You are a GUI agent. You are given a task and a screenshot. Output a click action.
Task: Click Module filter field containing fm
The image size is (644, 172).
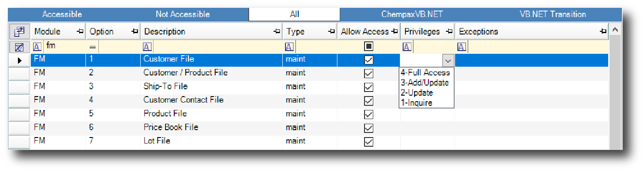(x=64, y=46)
